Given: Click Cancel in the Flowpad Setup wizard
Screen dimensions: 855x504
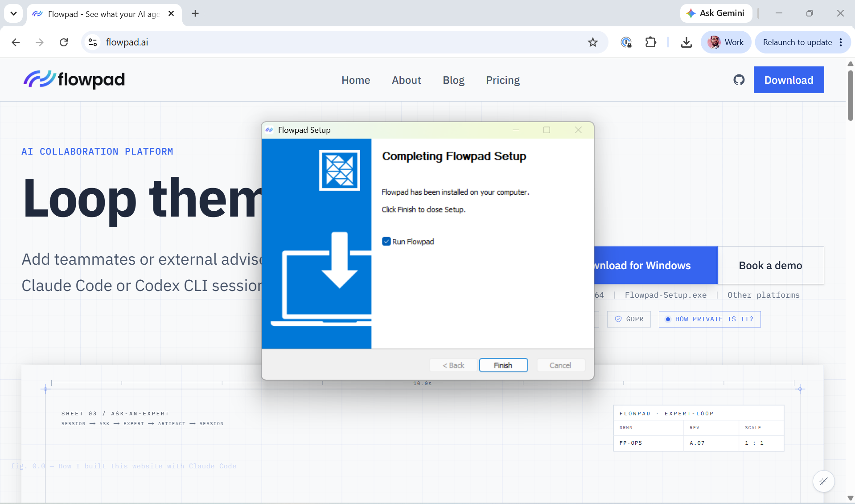Looking at the screenshot, I should 560,365.
